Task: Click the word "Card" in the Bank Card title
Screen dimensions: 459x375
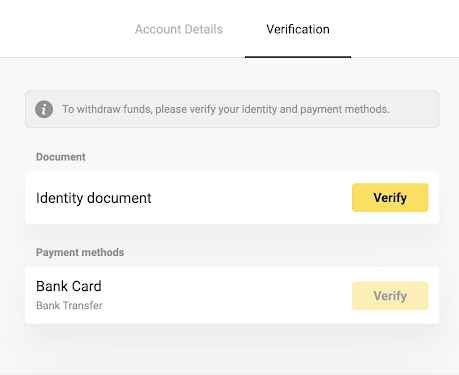Action: pos(87,286)
